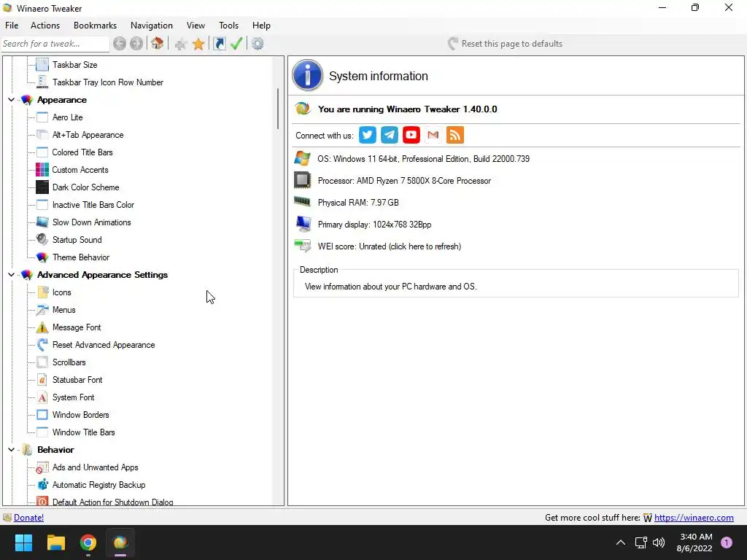The width and height of the screenshot is (747, 560).
Task: Select Inactive Title Bars Color item
Action: point(93,205)
